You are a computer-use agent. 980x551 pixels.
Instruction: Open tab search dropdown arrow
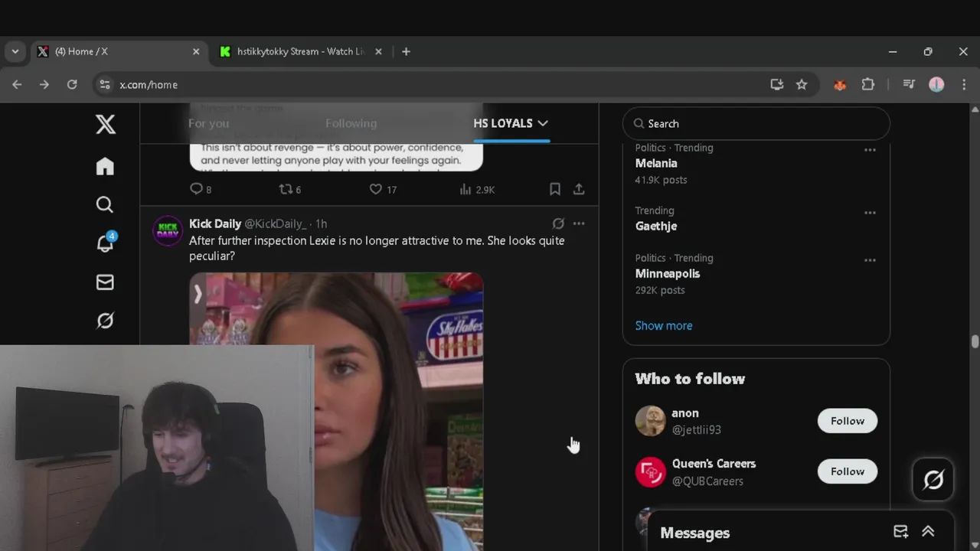click(x=15, y=52)
